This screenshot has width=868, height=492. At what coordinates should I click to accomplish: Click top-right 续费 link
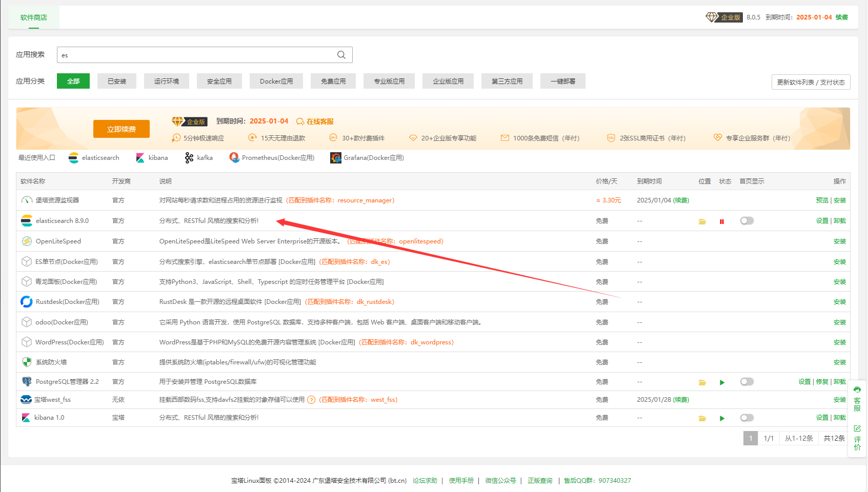click(842, 17)
